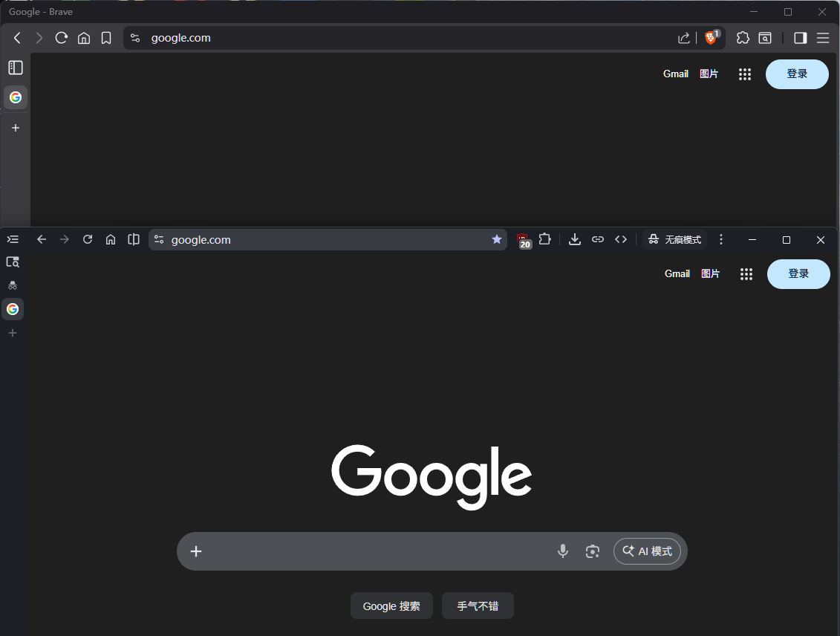Open Brave Shields lion icon panel
Image resolution: width=840 pixels, height=636 pixels.
[x=711, y=38]
